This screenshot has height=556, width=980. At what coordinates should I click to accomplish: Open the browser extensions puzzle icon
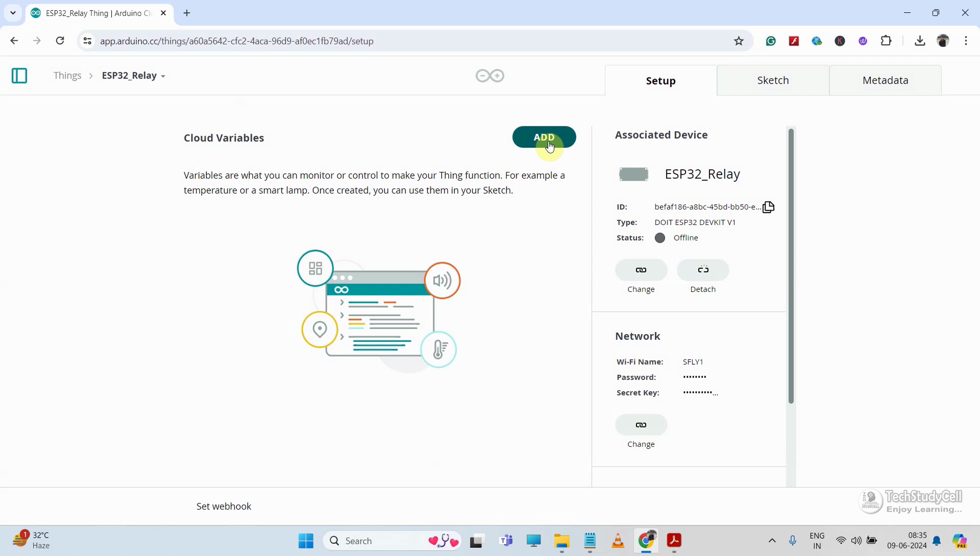(886, 41)
